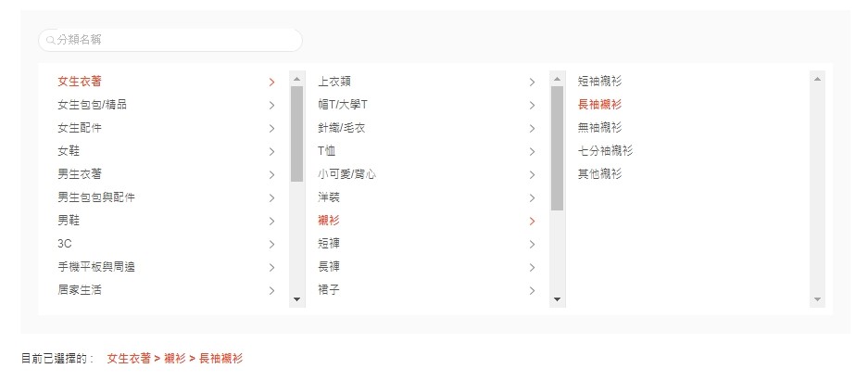This screenshot has height=381, width=868.
Task: Expand the 3C category chevron
Action: (271, 244)
